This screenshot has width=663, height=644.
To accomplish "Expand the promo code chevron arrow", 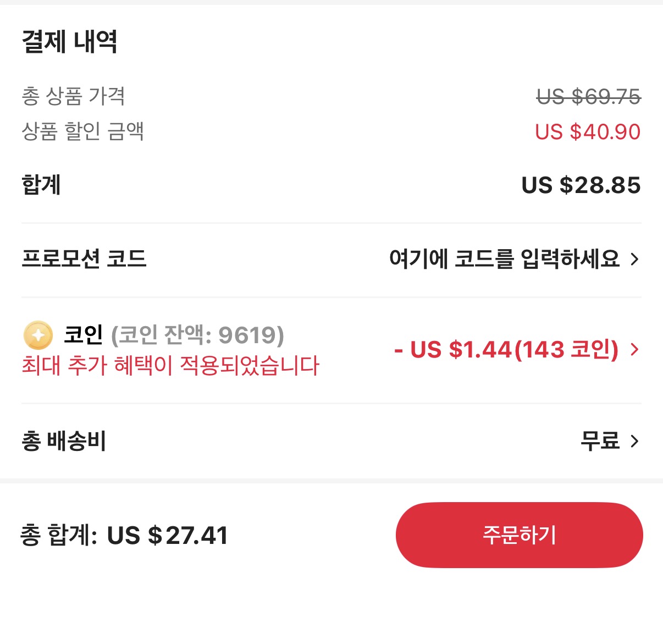I will 634,258.
